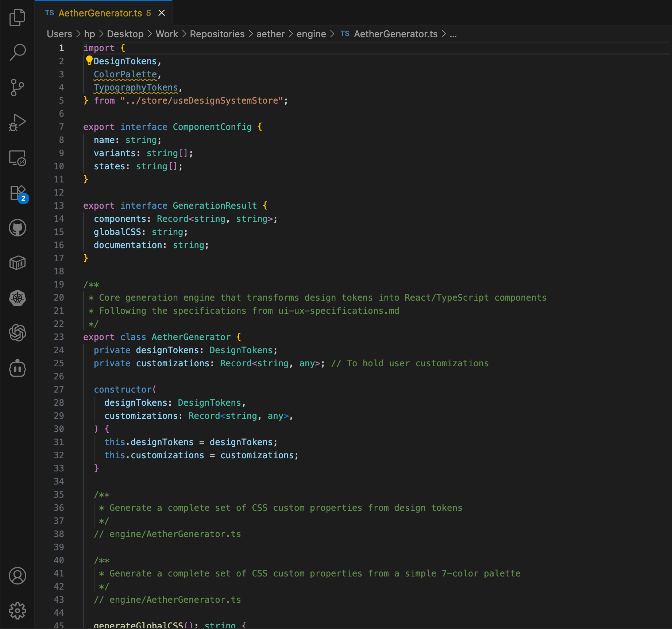
Task: Open the GitHub panel
Action: (x=17, y=228)
